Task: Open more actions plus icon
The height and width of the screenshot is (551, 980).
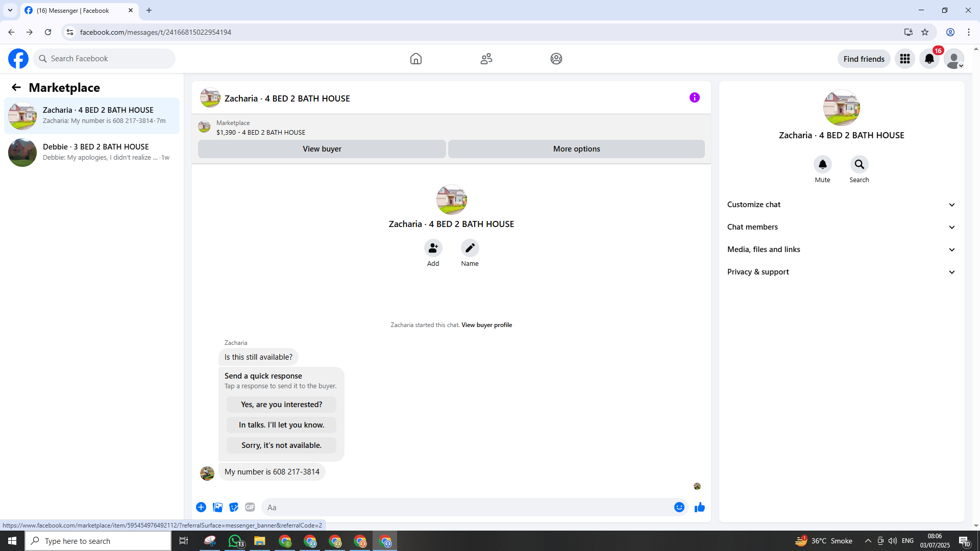Action: [201, 507]
